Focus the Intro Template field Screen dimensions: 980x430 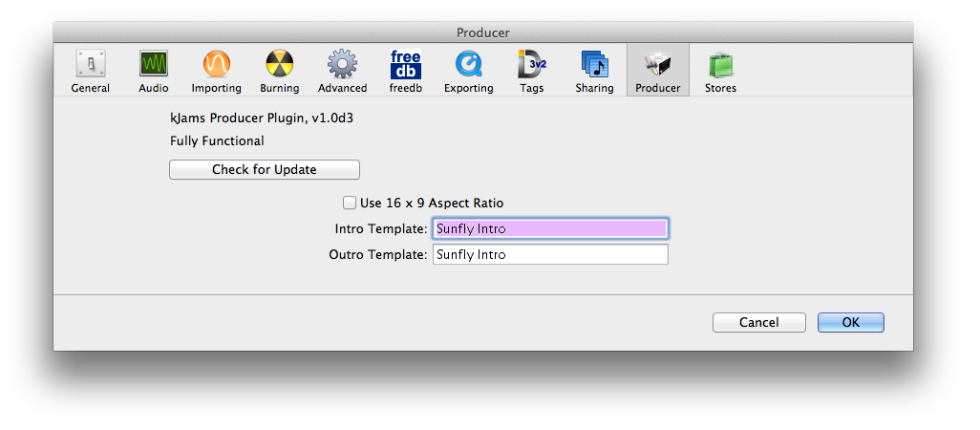click(x=550, y=228)
